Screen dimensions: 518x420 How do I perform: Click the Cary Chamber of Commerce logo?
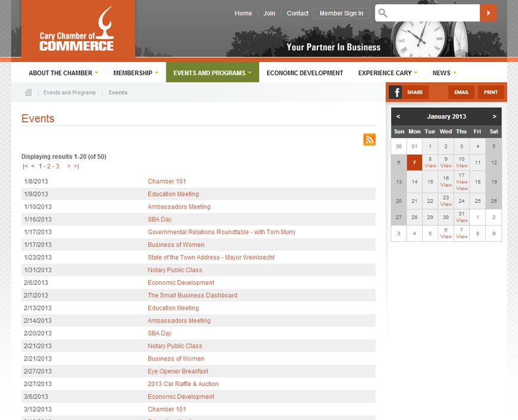pyautogui.click(x=78, y=29)
